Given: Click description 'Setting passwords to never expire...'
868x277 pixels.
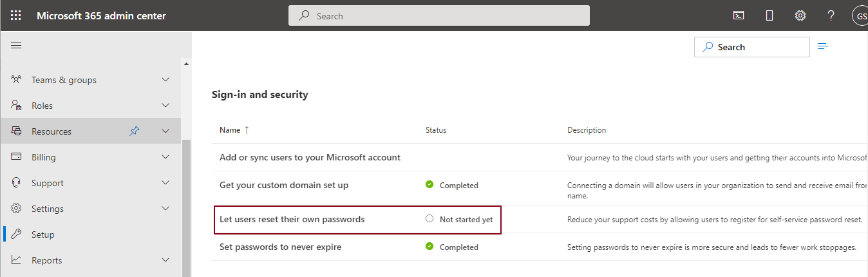Looking at the screenshot, I should [x=712, y=247].
